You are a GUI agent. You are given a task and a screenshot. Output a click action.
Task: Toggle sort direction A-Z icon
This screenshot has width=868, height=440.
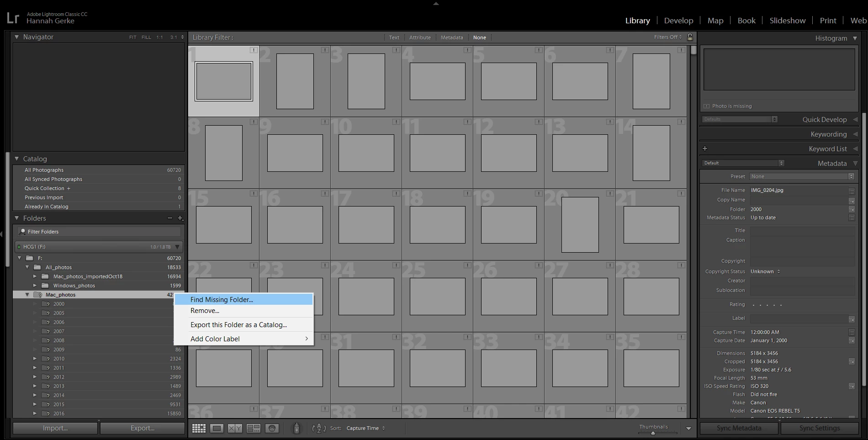point(318,428)
